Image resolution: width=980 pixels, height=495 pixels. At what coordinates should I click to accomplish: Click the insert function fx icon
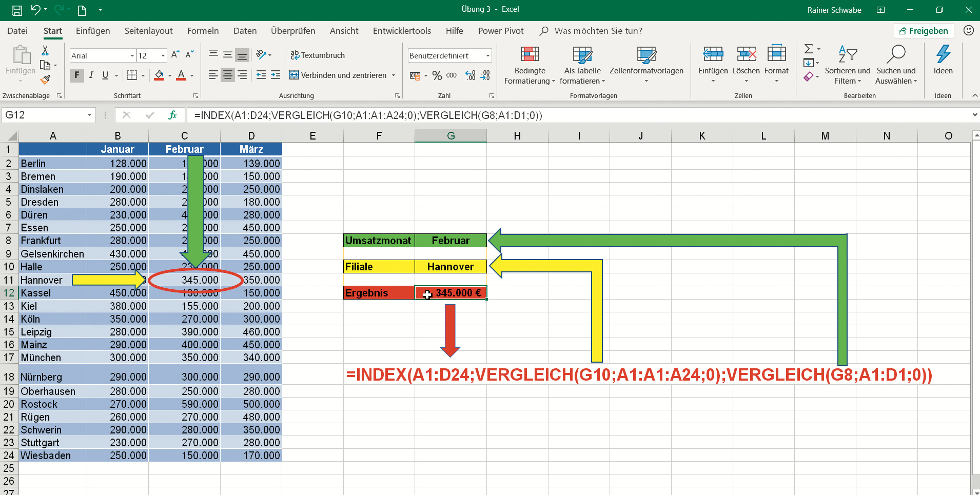[173, 115]
